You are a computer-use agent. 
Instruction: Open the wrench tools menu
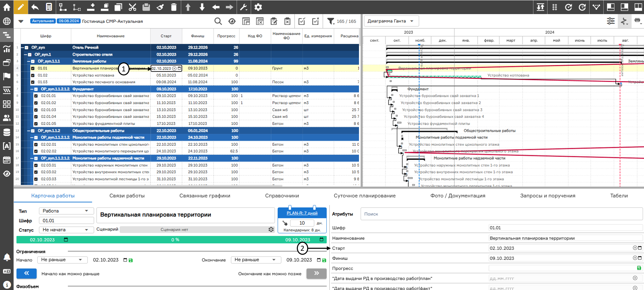244,7
